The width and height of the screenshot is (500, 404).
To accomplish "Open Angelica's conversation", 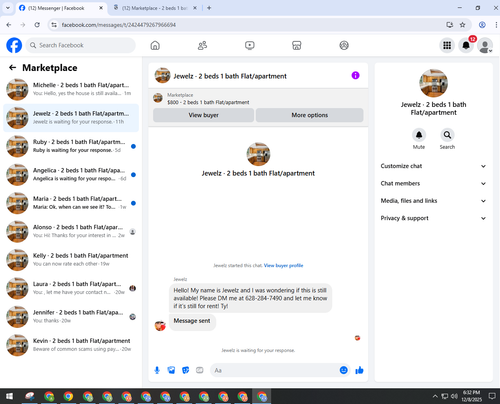I will (71, 174).
